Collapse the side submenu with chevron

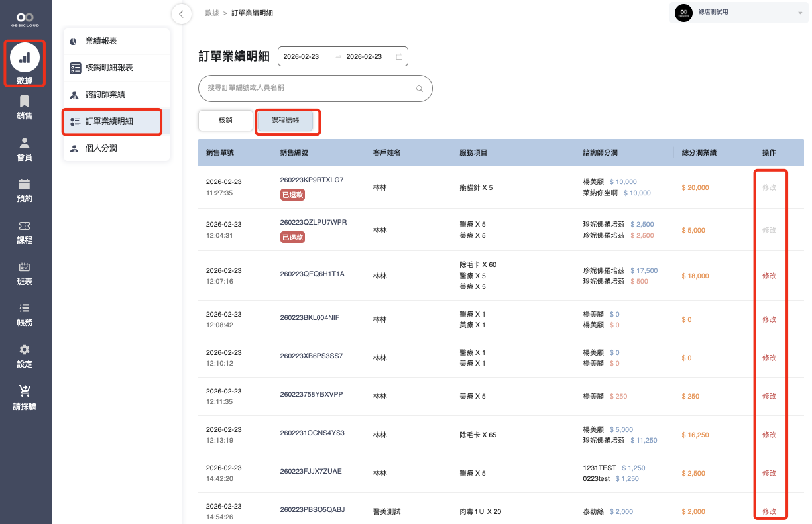[181, 14]
